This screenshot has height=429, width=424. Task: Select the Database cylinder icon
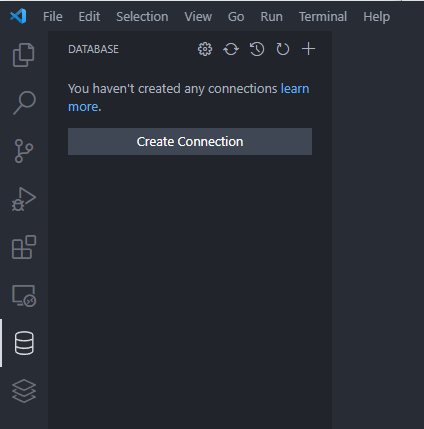(24, 343)
